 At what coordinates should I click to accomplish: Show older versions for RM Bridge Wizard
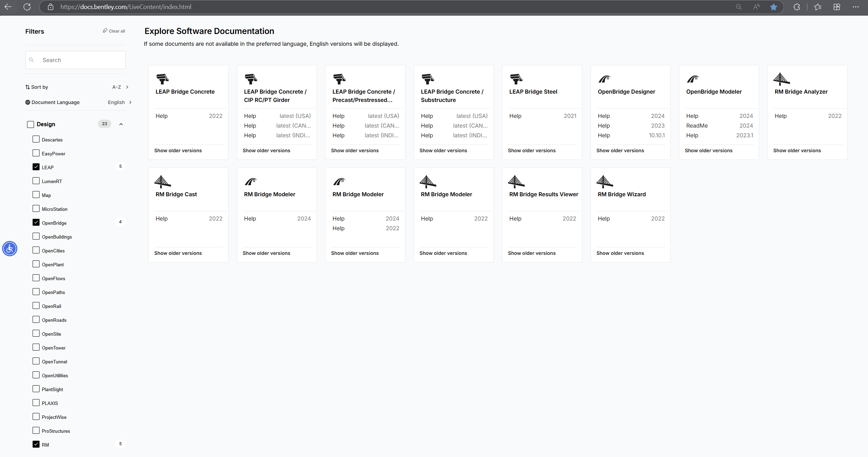pyautogui.click(x=620, y=253)
